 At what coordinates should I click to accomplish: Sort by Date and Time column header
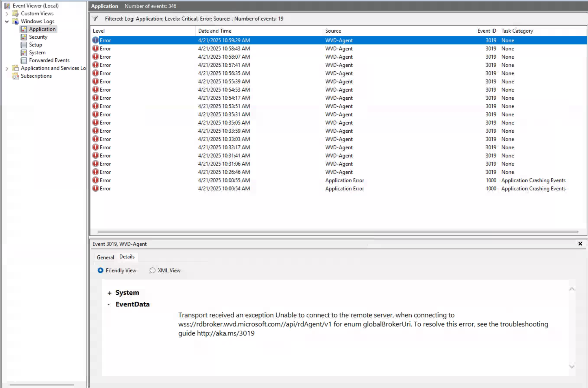(215, 31)
